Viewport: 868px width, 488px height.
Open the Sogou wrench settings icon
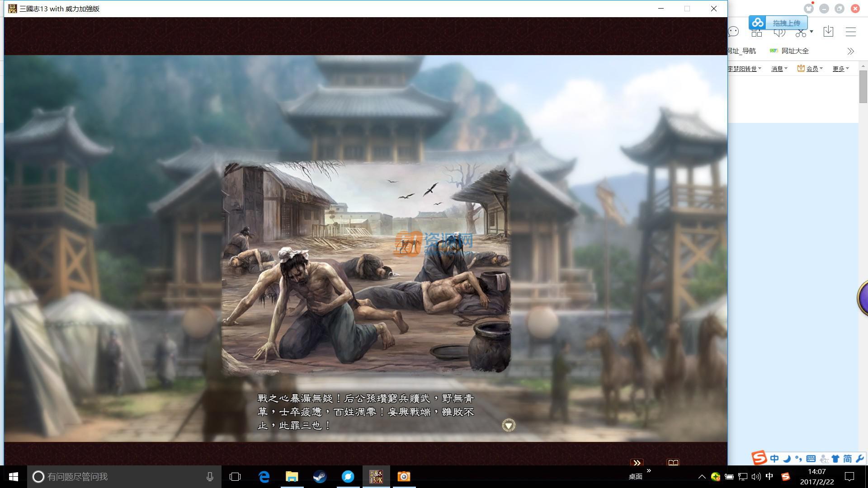[x=859, y=459]
